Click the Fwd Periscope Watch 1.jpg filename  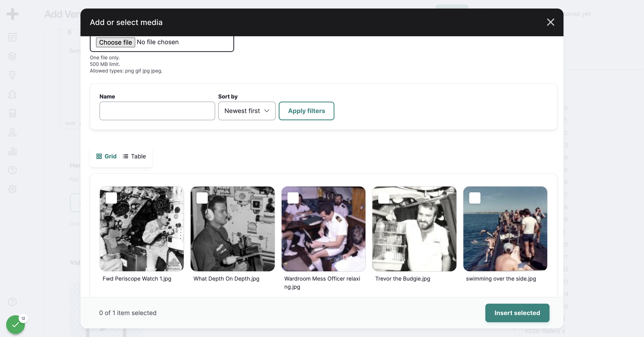[137, 279]
